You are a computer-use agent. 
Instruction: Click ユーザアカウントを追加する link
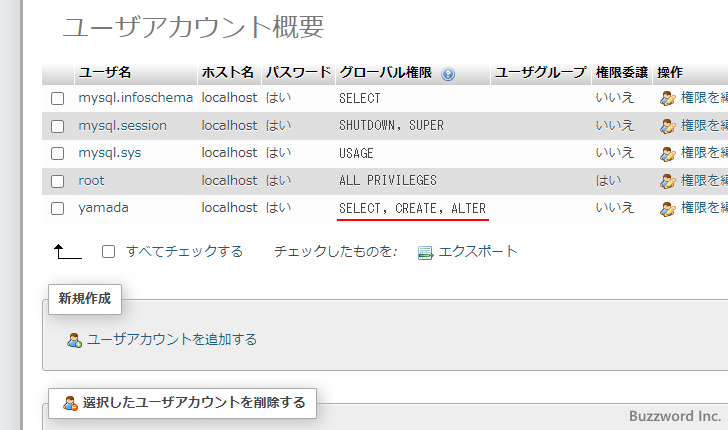point(171,340)
